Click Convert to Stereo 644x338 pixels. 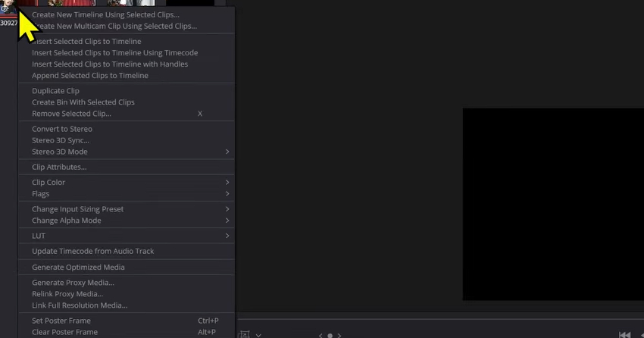tap(62, 130)
